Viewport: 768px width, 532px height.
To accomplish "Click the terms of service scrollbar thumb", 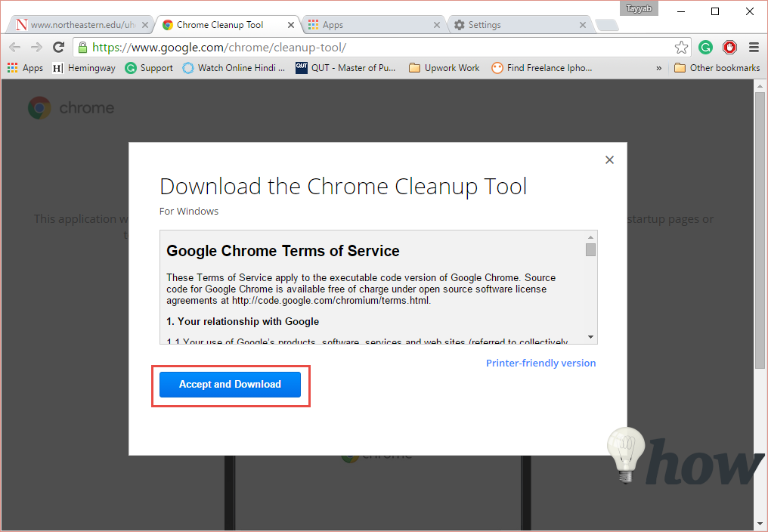I will 590,250.
